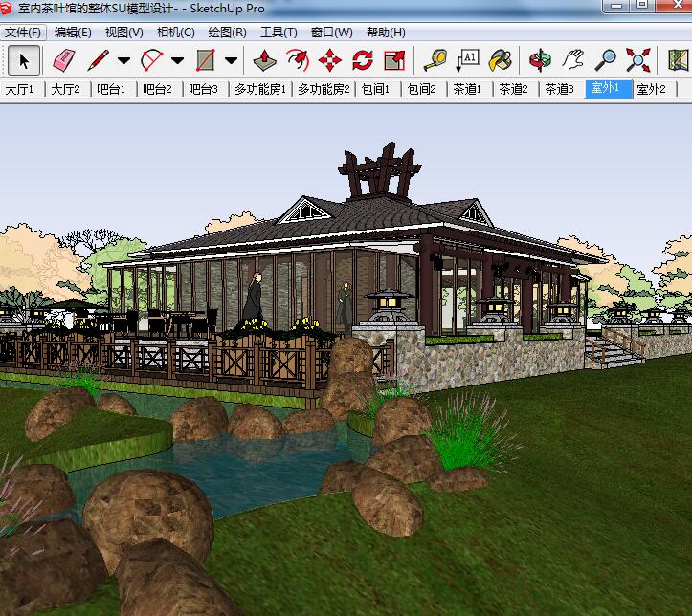Switch to the 茶道3 scene tab
The width and height of the screenshot is (692, 616).
(559, 89)
